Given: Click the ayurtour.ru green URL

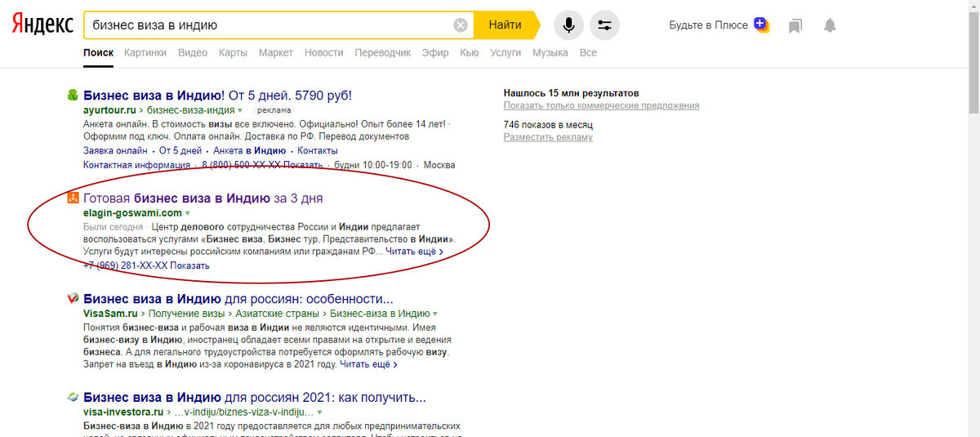Looking at the screenshot, I should 110,109.
